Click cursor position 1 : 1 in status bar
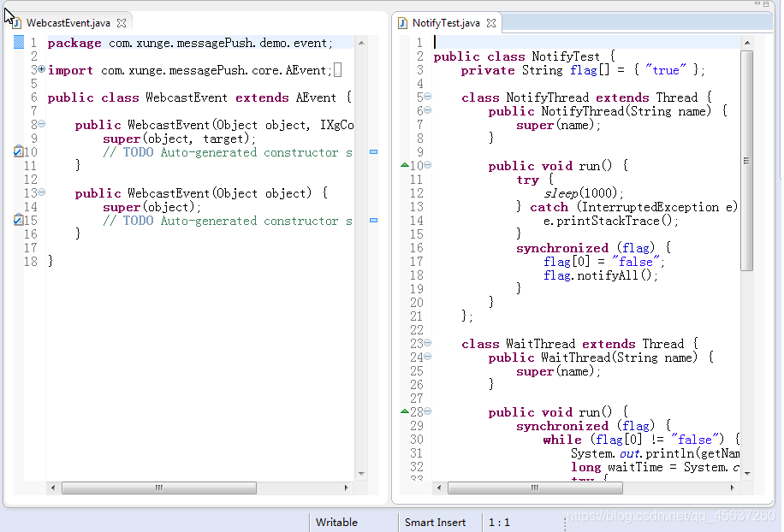 pos(500,523)
